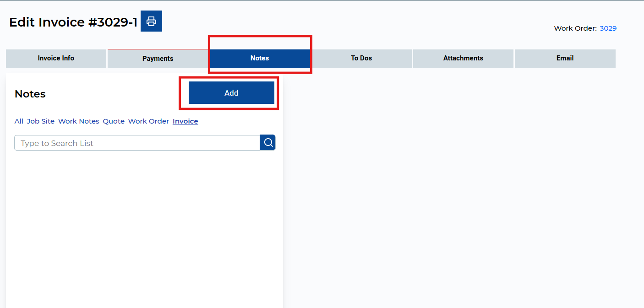
Task: Filter notes by All
Action: click(x=19, y=121)
